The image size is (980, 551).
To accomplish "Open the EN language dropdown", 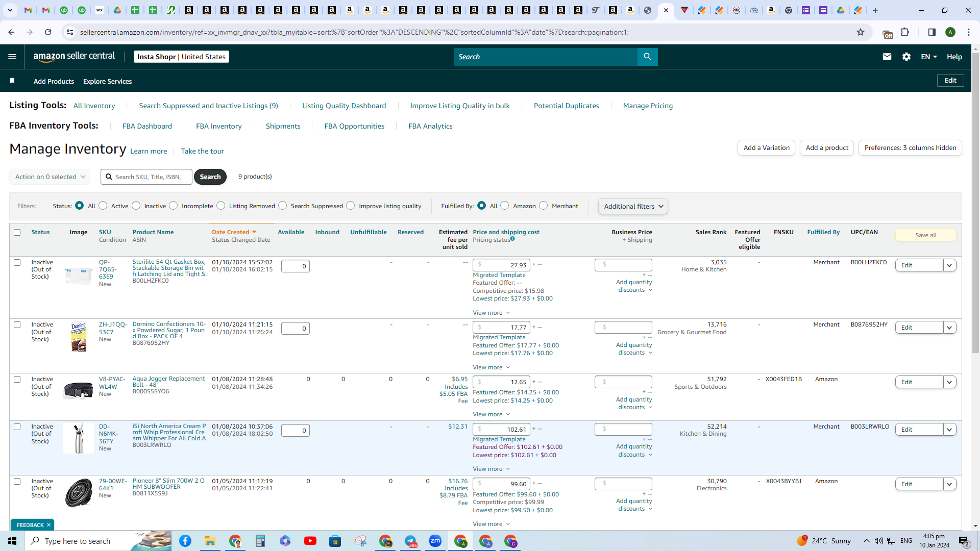I will click(929, 57).
